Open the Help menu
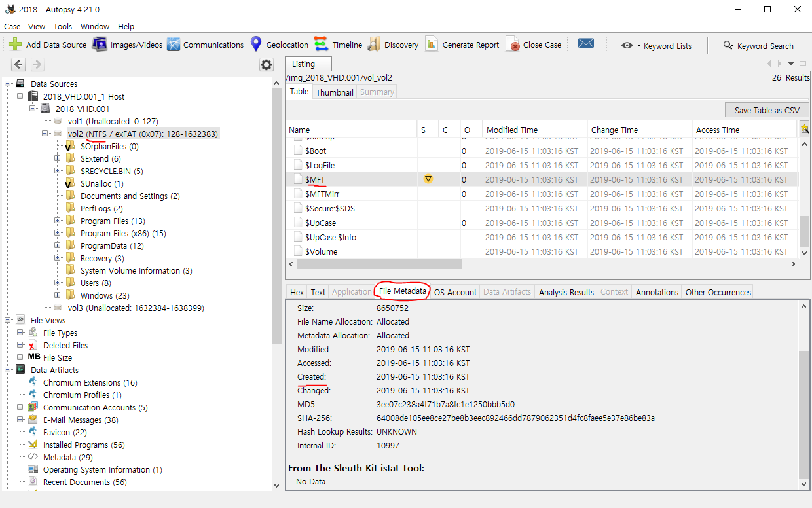The height and width of the screenshot is (508, 812). point(126,26)
